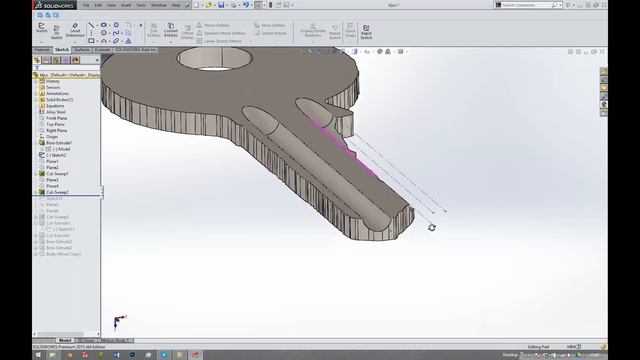
Task: Switch to the SOLIDWORKS Add-Ins tab
Action: (136, 50)
